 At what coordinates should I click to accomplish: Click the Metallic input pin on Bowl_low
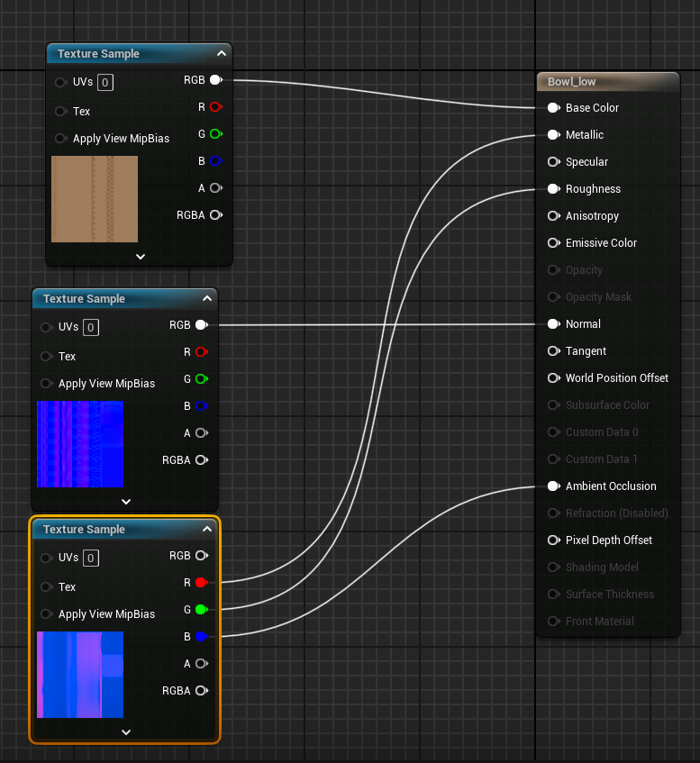click(x=554, y=135)
